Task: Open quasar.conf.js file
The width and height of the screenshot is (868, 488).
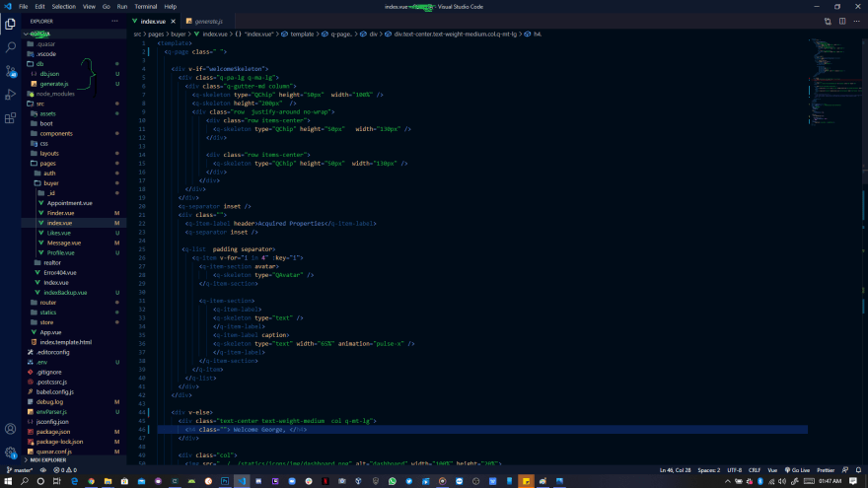Action: [x=74, y=452]
